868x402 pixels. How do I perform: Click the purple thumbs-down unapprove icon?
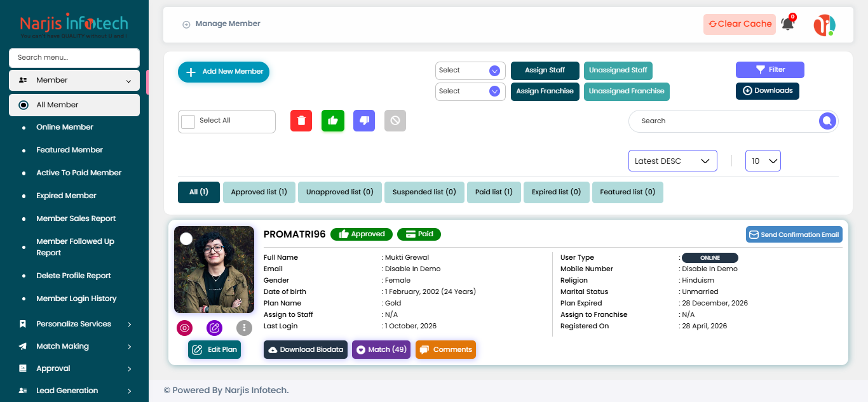click(364, 121)
